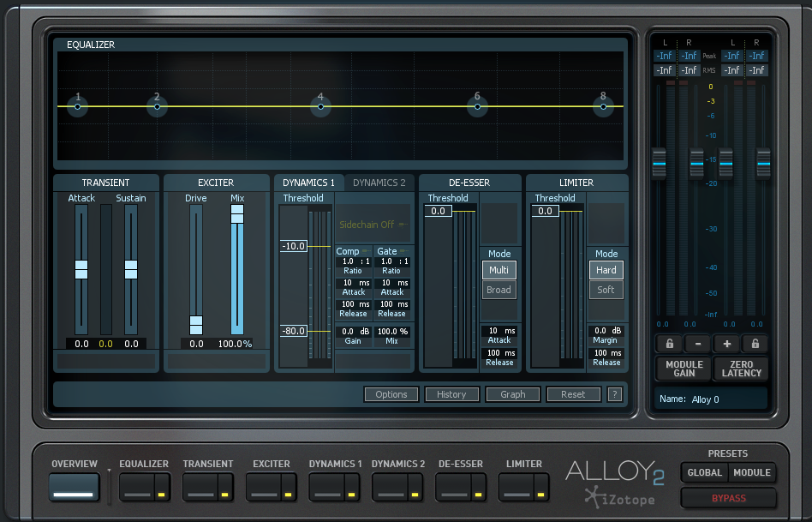Open the Limiter module view

(x=516, y=487)
